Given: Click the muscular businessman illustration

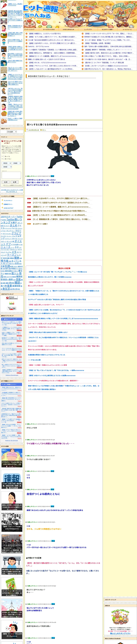Looking at the screenshot, I should tap(63, 151).
